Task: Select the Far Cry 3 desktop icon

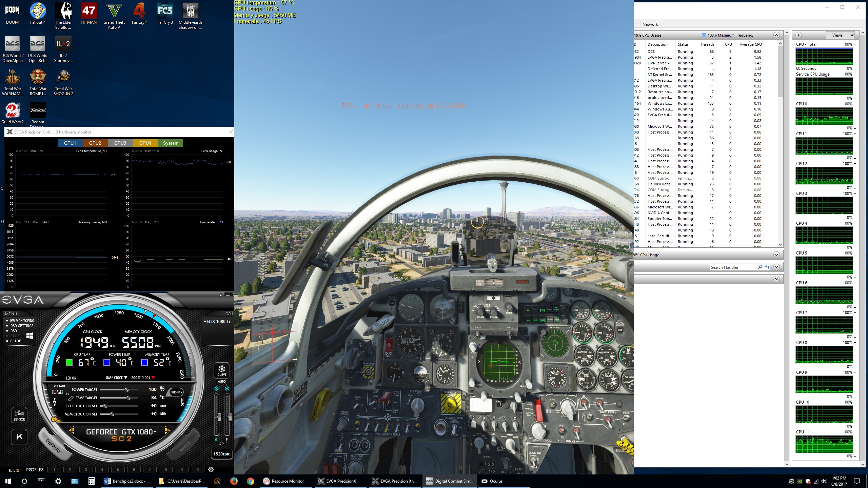Action: point(165,14)
